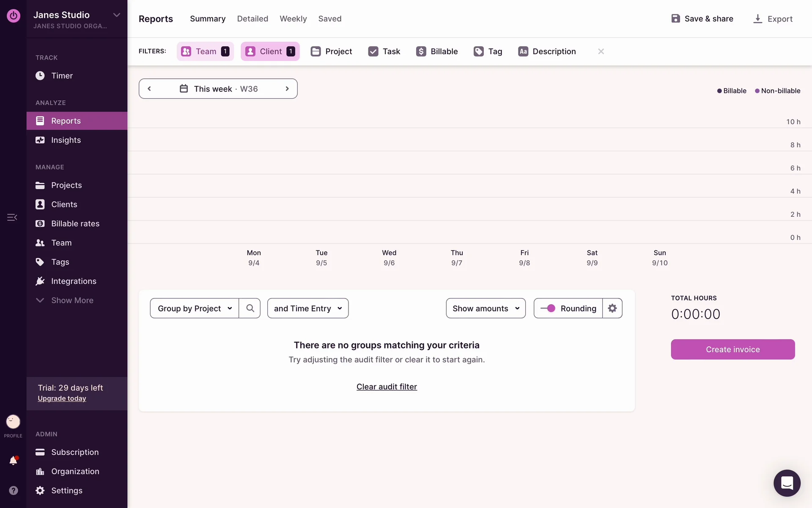
Task: Open the chat support bubble
Action: click(787, 483)
